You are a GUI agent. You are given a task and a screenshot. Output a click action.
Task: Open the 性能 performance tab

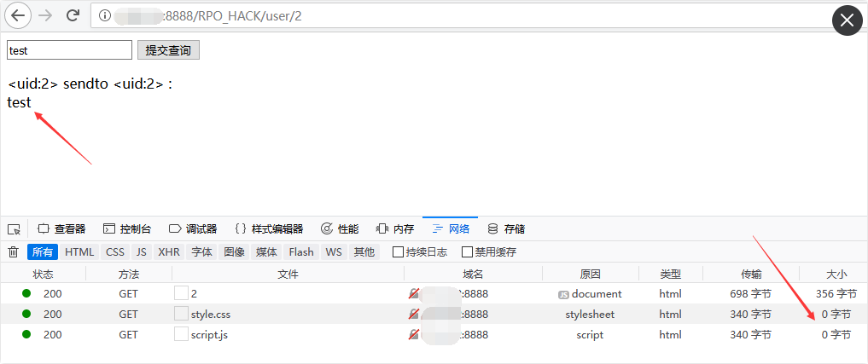(340, 229)
